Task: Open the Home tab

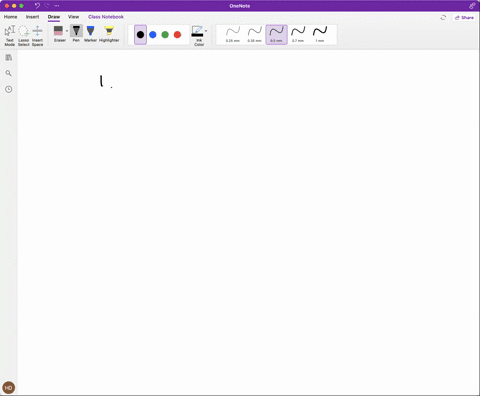Action: coord(10,17)
